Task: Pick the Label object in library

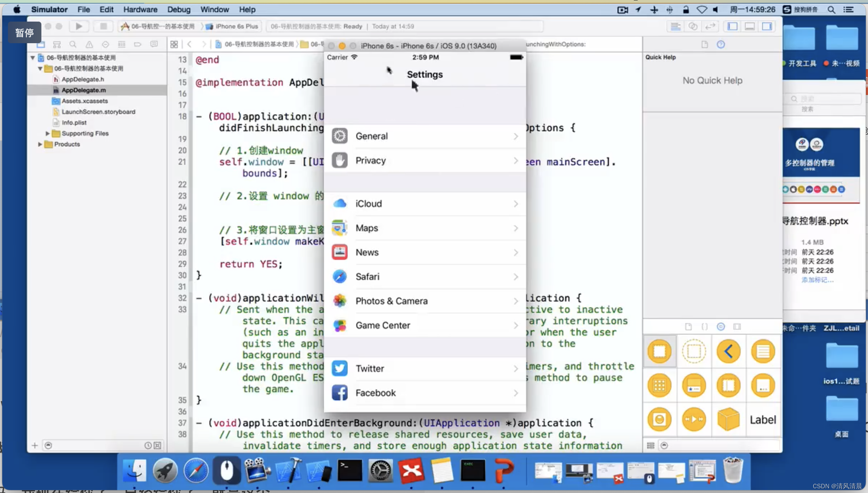Action: (763, 420)
